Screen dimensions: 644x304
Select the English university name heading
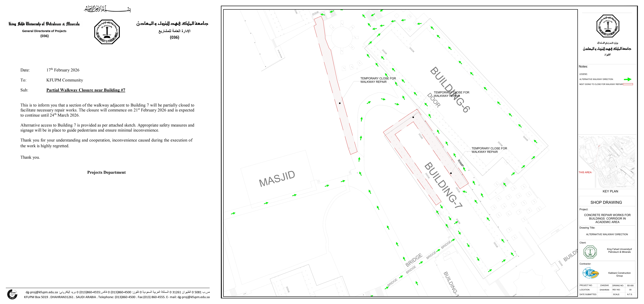[x=44, y=24]
